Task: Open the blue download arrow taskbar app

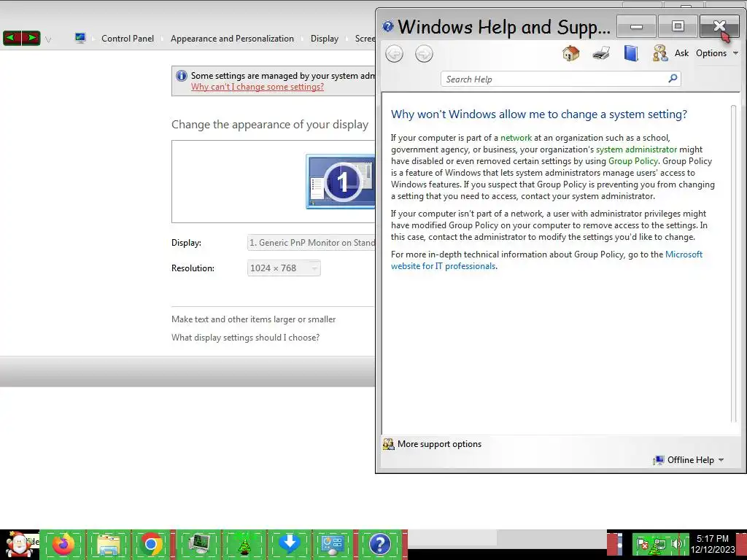Action: [x=289, y=544]
